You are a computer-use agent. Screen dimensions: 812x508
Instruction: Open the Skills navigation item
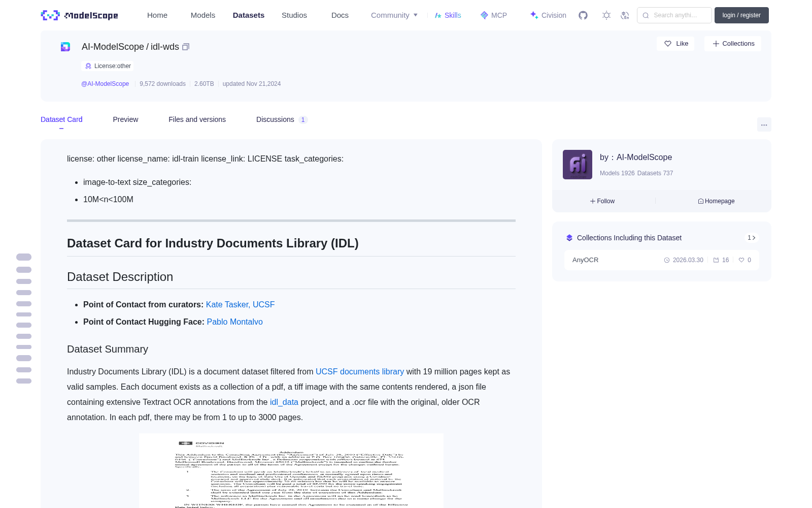(448, 15)
